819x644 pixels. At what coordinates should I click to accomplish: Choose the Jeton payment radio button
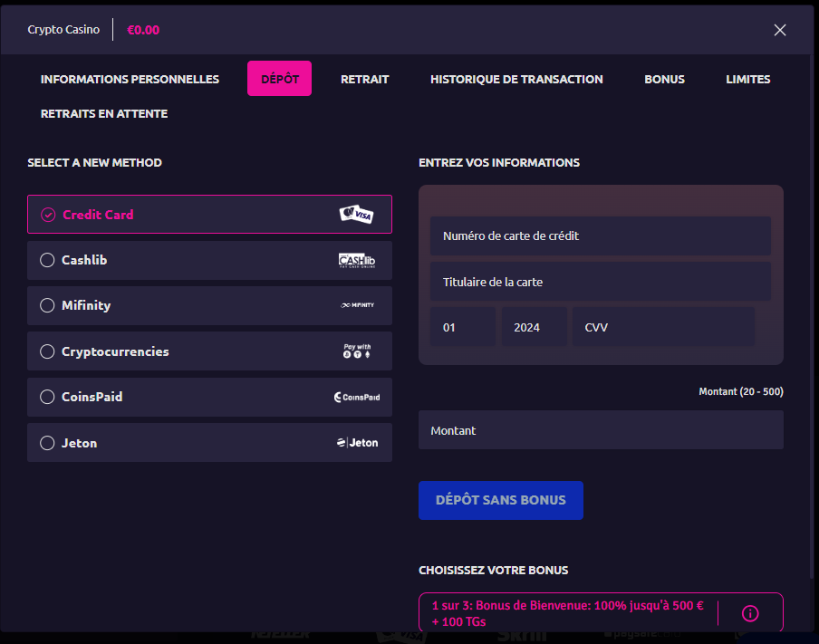tap(48, 444)
